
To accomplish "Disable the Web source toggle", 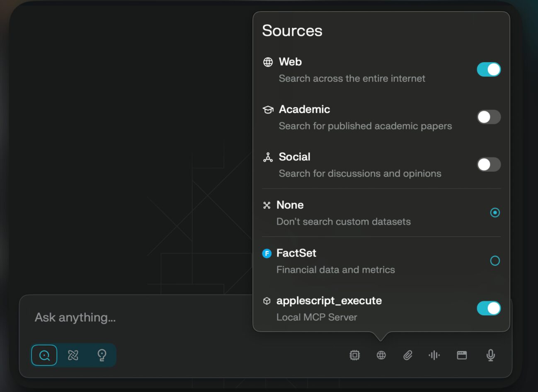I will tap(489, 70).
